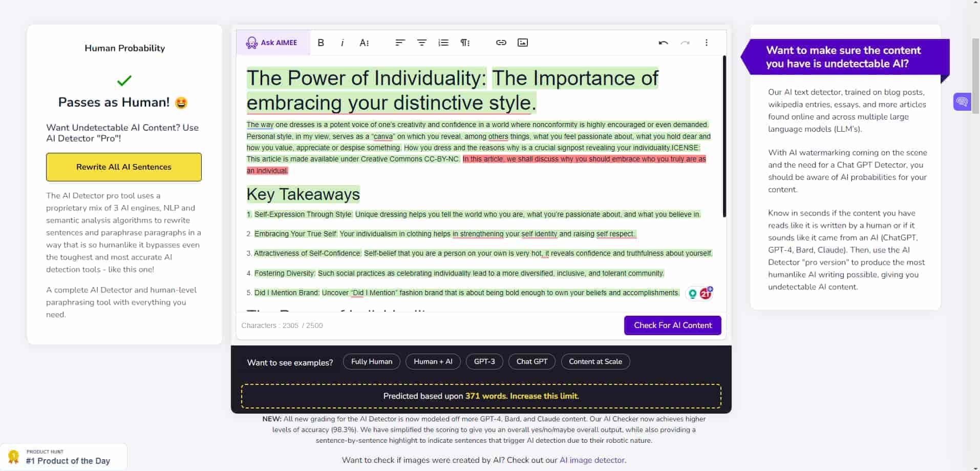Viewport: 980px width, 471px height.
Task: Click Rewrite All AI Sentences button
Action: (x=124, y=167)
